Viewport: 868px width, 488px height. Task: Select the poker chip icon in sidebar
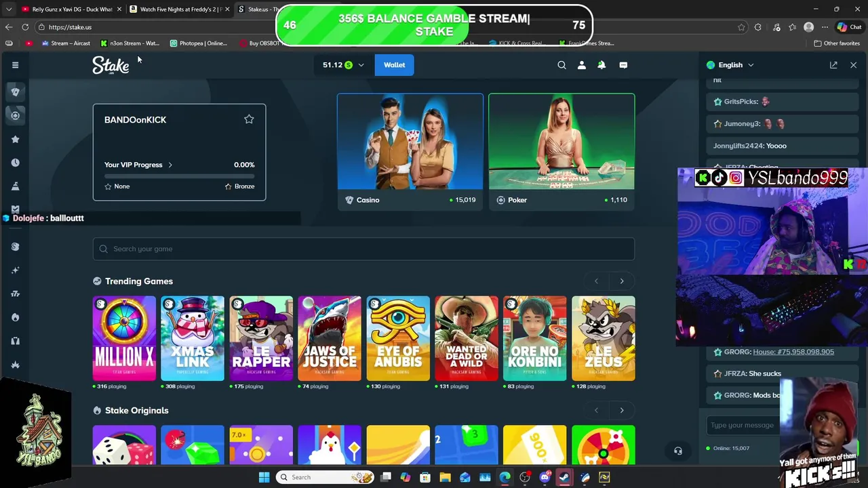[15, 115]
